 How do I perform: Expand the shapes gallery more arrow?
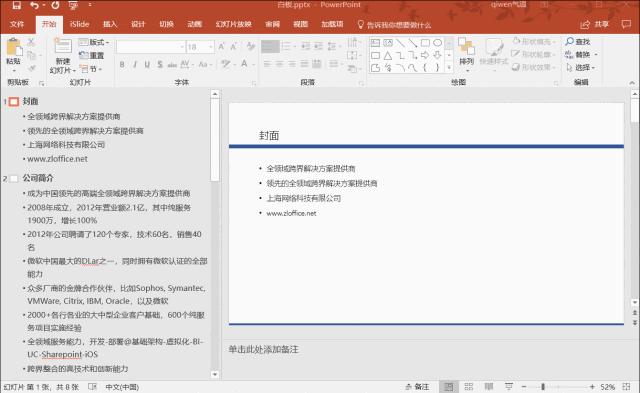point(449,68)
